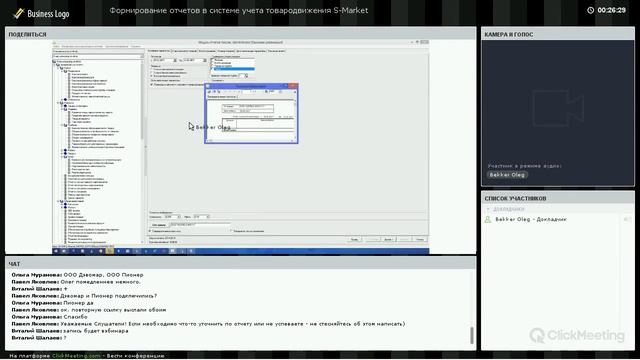Click chat message 'Спасибо' from Ольга Муранова
640x360 pixels.
click(x=75, y=317)
